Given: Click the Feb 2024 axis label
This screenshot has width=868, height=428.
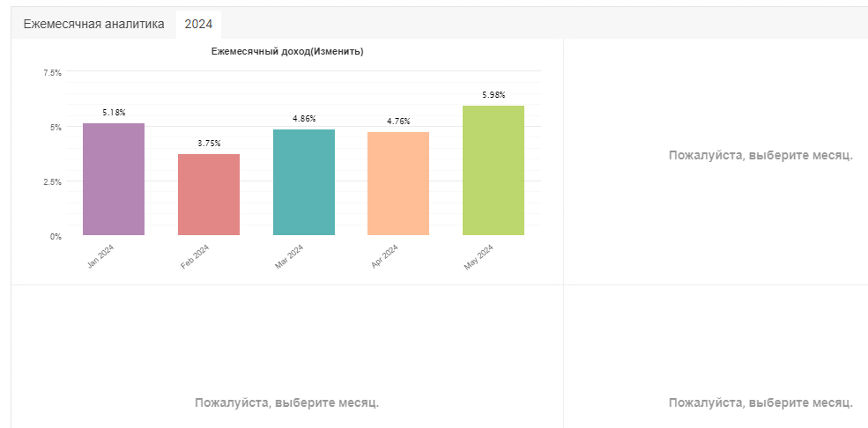Looking at the screenshot, I should click(x=195, y=257).
